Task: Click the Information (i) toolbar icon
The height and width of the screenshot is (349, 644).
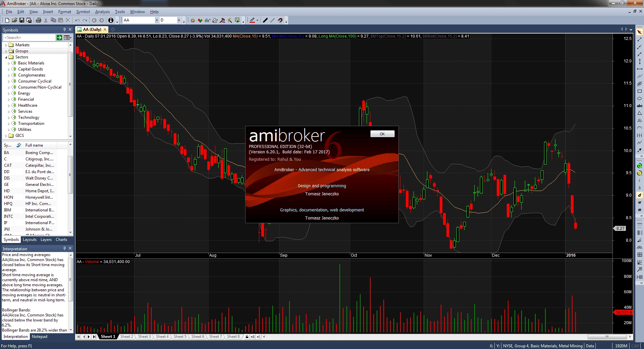Action: (111, 20)
